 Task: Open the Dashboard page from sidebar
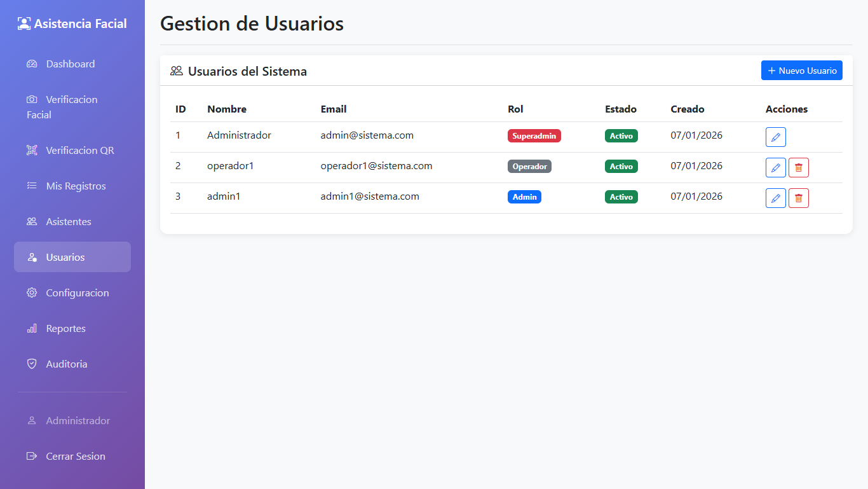click(70, 64)
